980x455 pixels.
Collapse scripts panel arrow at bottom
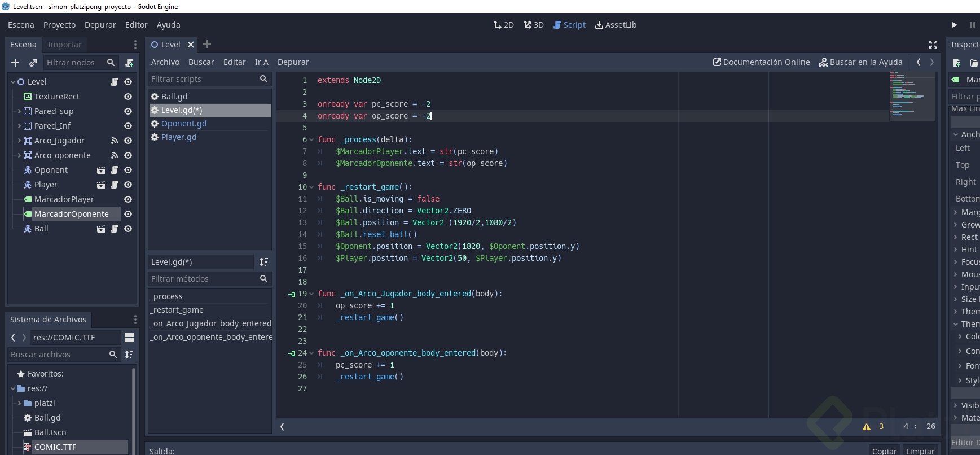[282, 427]
